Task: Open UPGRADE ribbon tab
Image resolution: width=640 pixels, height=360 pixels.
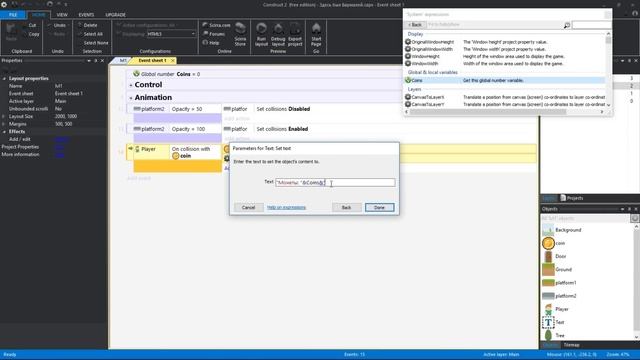Action: 116,15
